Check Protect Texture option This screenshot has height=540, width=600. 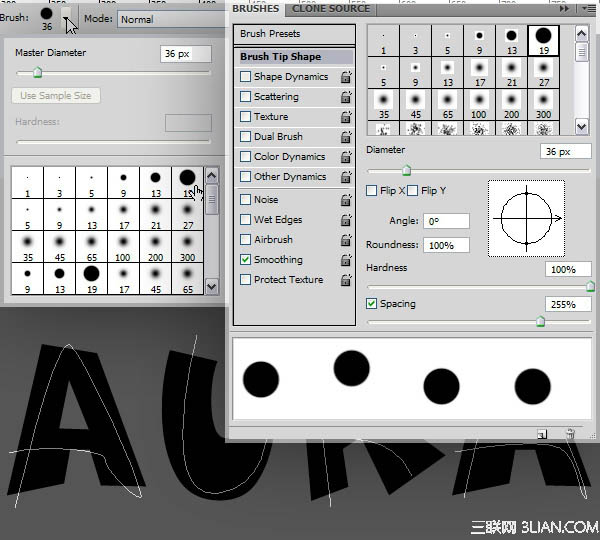[245, 279]
